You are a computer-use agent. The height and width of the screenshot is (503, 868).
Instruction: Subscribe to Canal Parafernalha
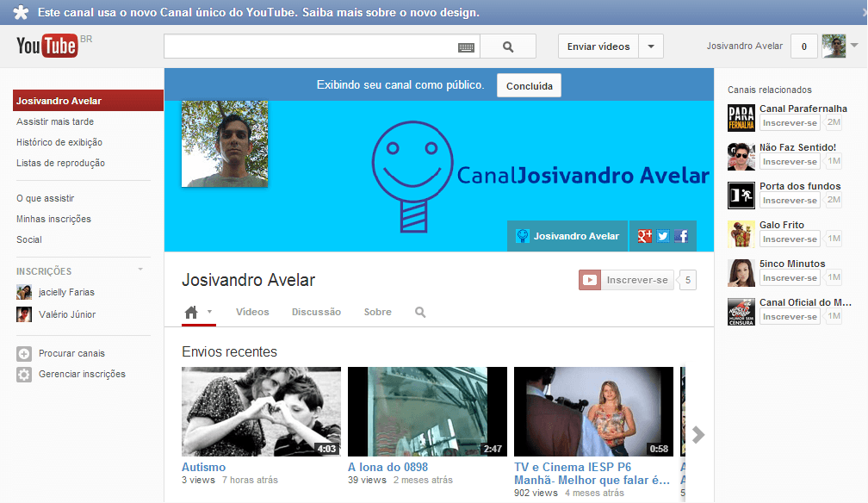pyautogui.click(x=790, y=123)
